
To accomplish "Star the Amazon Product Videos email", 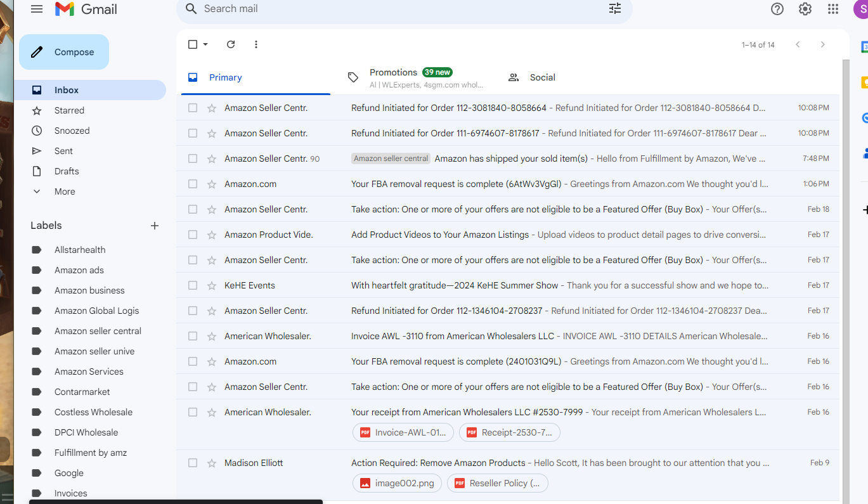I will 212,235.
